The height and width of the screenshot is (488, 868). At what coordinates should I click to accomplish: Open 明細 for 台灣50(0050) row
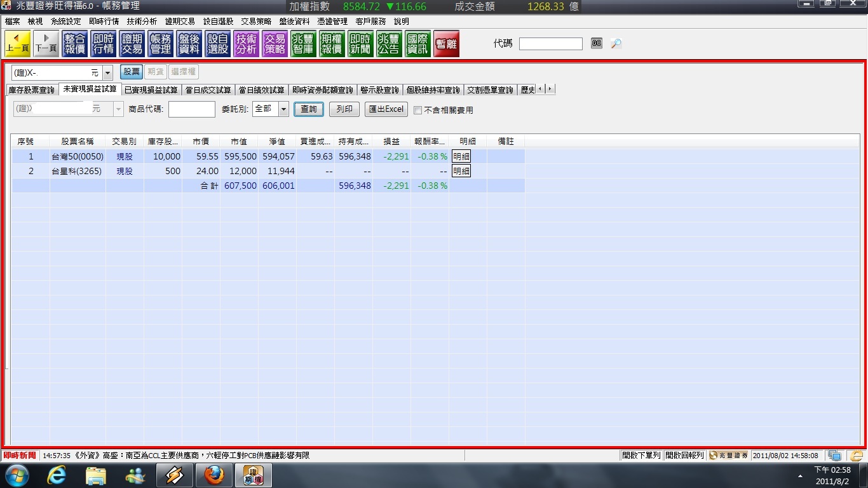461,156
